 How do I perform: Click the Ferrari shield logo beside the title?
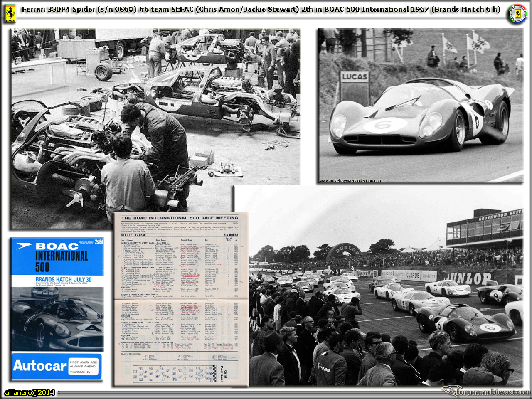pyautogui.click(x=10, y=13)
